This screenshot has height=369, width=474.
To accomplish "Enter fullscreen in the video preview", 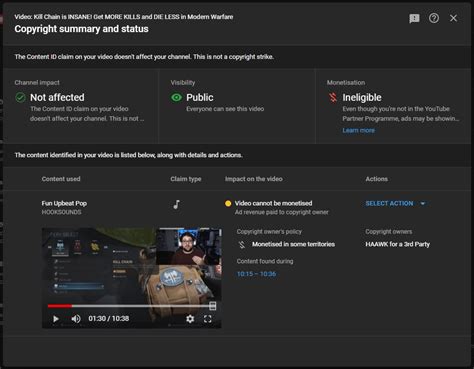I will [207, 319].
